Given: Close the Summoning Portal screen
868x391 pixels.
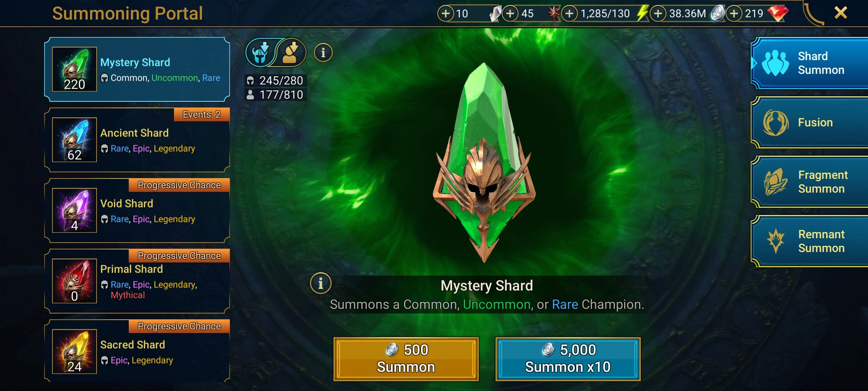Looking at the screenshot, I should 841,13.
